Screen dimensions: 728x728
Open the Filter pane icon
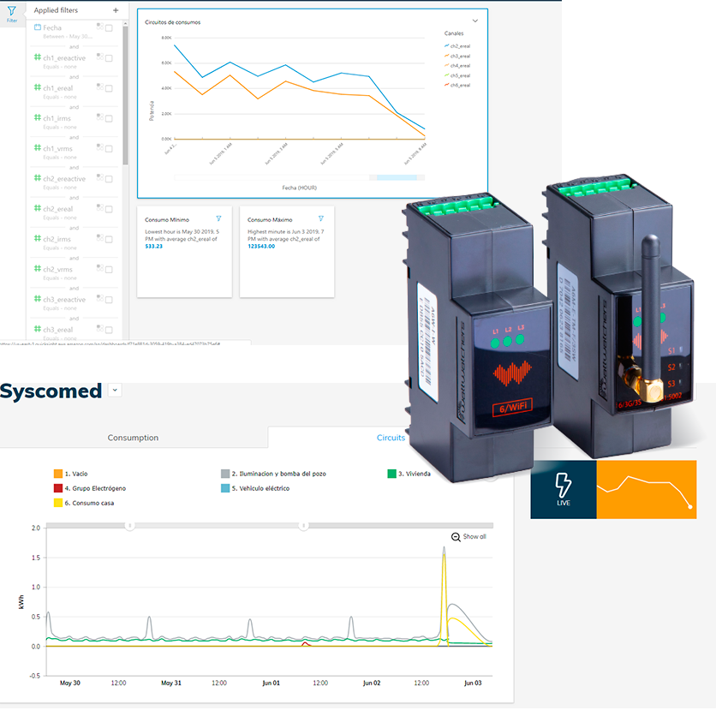coord(12,14)
